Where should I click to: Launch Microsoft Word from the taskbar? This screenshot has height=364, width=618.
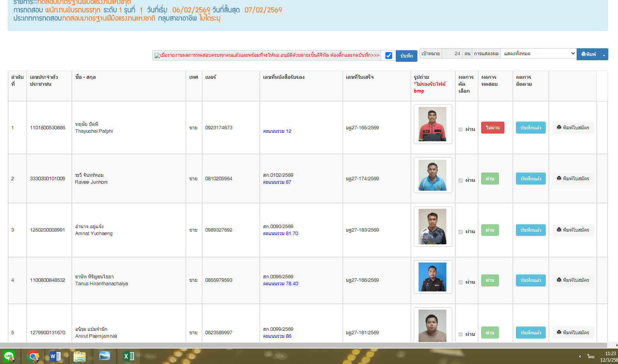click(55, 356)
